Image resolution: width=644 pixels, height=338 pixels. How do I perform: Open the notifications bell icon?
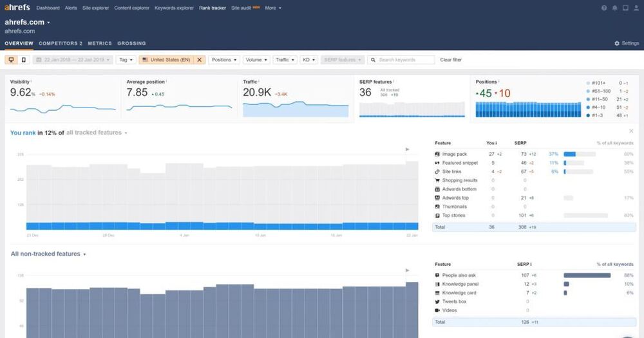click(614, 8)
